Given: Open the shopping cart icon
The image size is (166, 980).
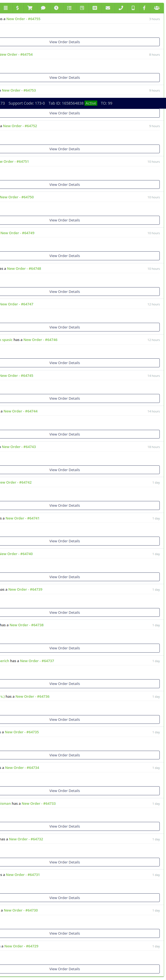Looking at the screenshot, I should [x=30, y=8].
